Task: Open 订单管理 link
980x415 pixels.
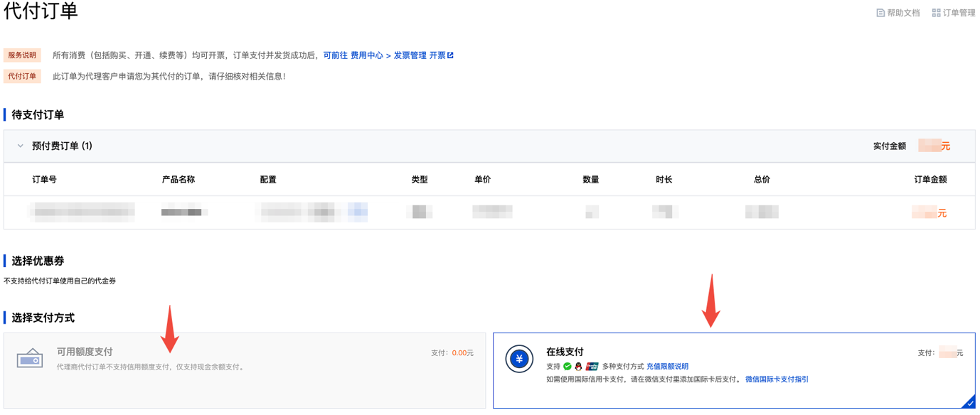Action: click(959, 13)
